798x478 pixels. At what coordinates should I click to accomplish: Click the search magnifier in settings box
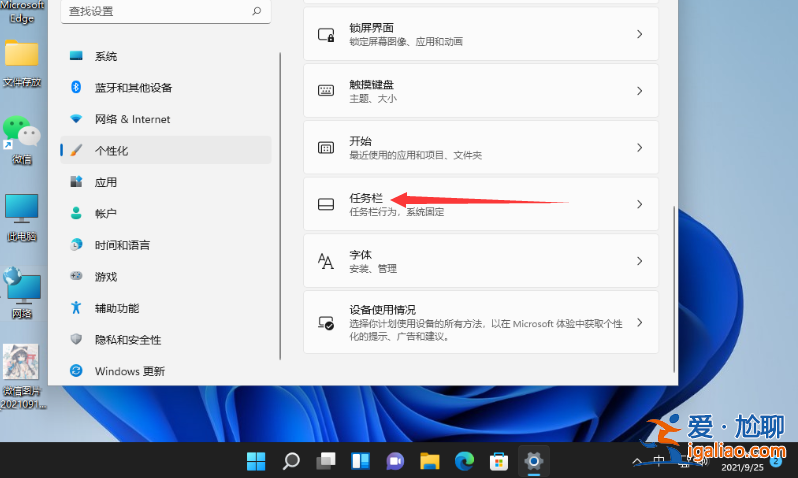pos(256,11)
